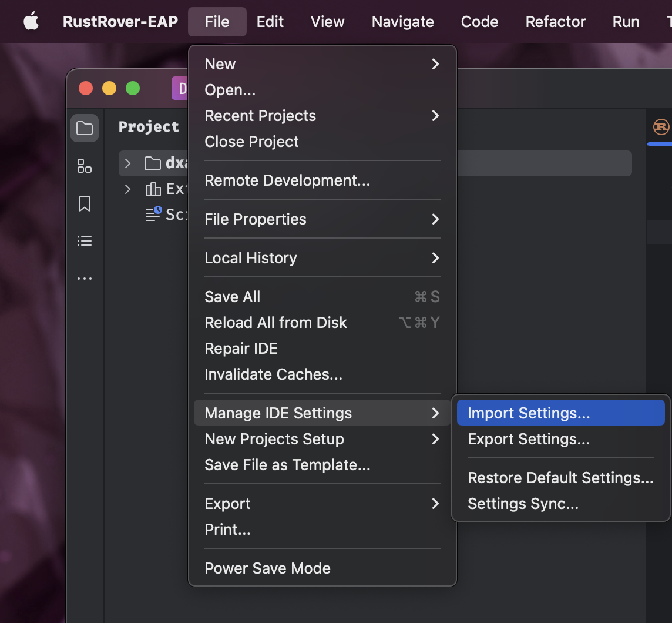Click Settings Sync... menu entry

[523, 504]
